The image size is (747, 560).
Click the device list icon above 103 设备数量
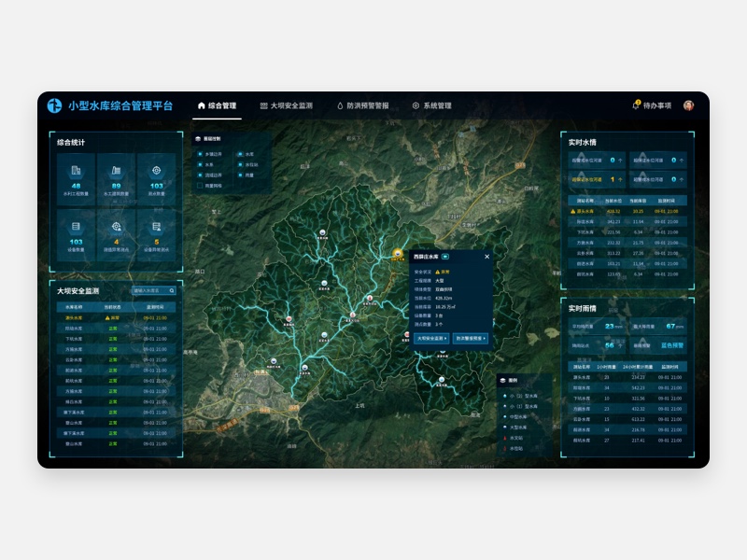coord(76,226)
